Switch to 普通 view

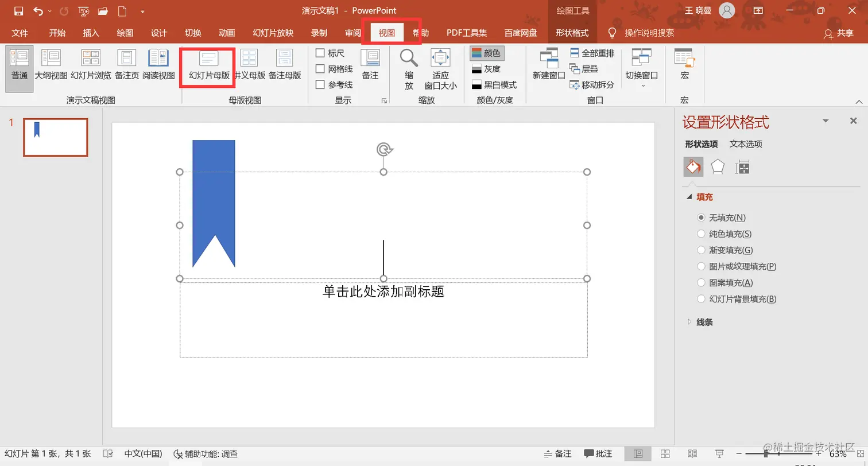pos(20,68)
